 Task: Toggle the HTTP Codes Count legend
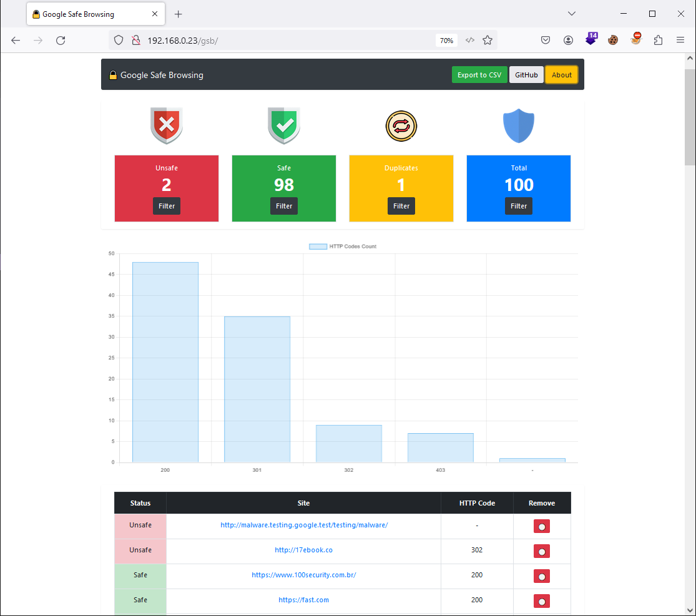click(343, 247)
